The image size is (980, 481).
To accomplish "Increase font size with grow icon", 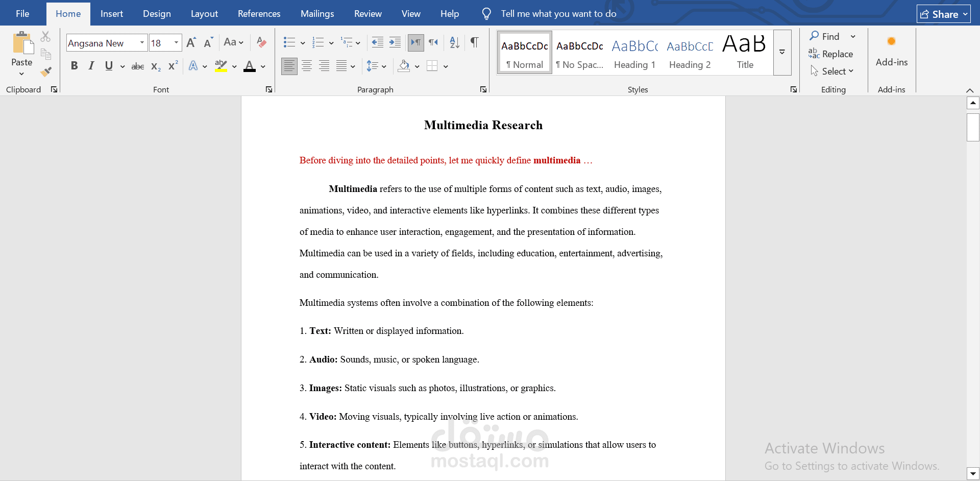I will pos(191,42).
